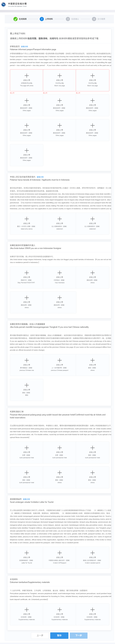Upload the latest entry stamp image
Screen dimensions: 115x644
27,224
